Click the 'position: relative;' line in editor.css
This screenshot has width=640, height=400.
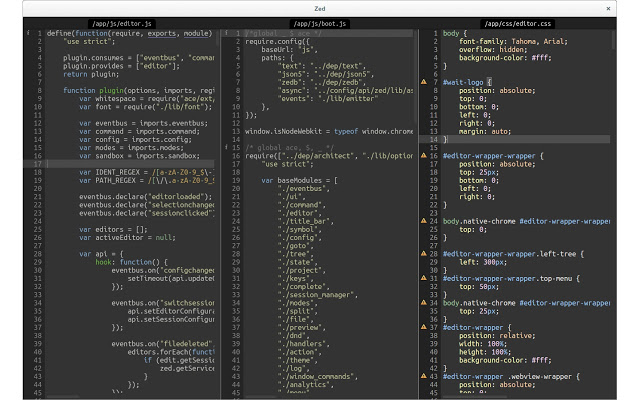point(497,336)
